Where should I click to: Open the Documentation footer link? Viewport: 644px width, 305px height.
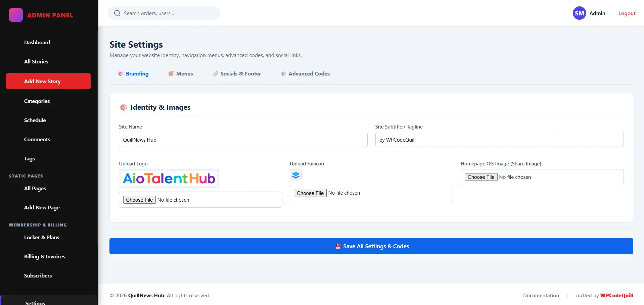[541, 296]
